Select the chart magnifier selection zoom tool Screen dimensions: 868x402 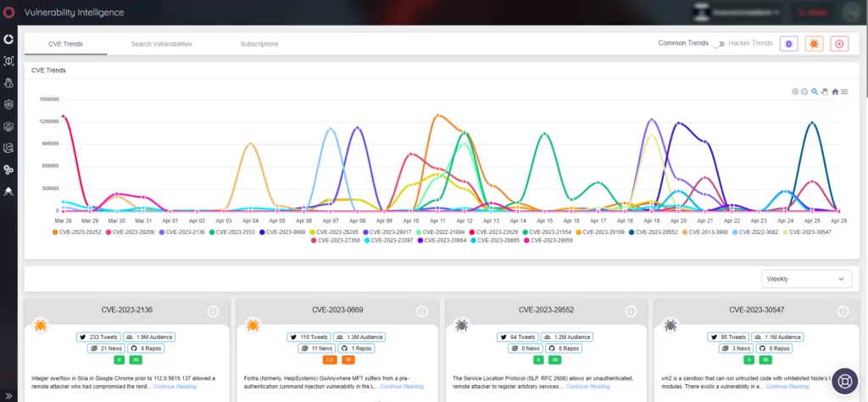point(815,92)
